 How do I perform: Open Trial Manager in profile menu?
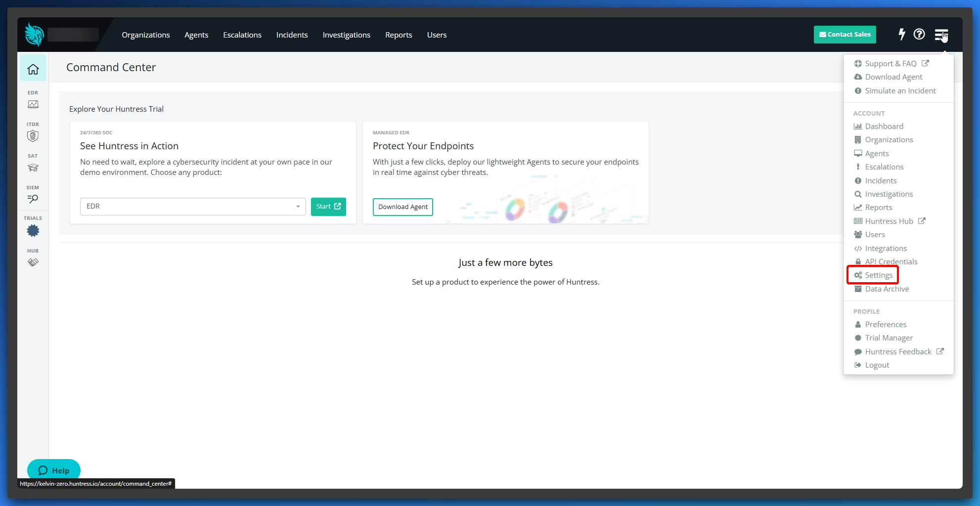pyautogui.click(x=884, y=338)
